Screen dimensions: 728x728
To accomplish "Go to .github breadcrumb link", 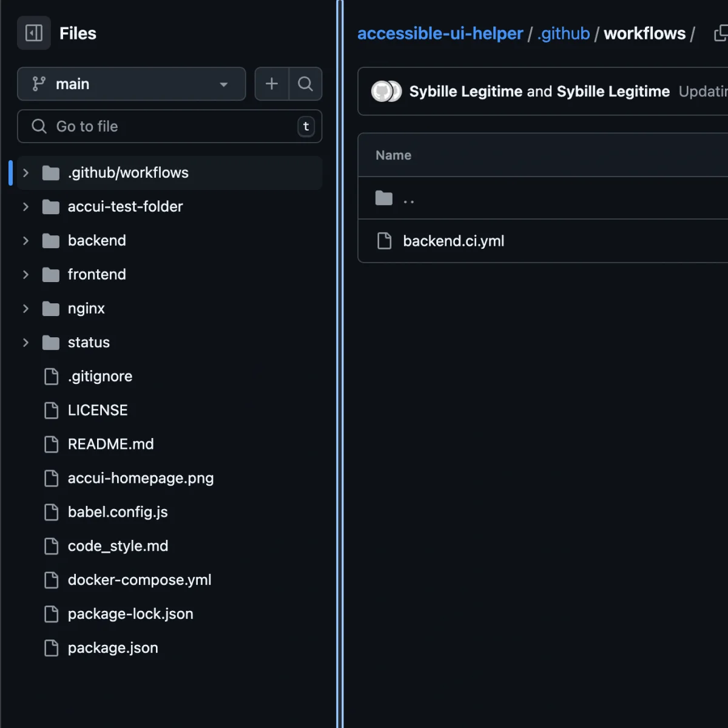I will 564,33.
